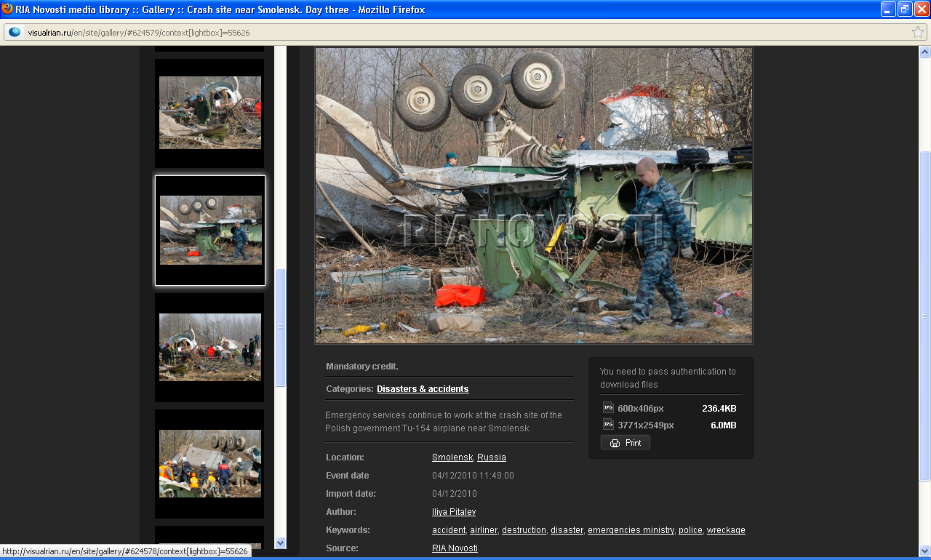Click the Firefox logo in the title bar
The height and width of the screenshot is (560, 931).
[x=7, y=9]
